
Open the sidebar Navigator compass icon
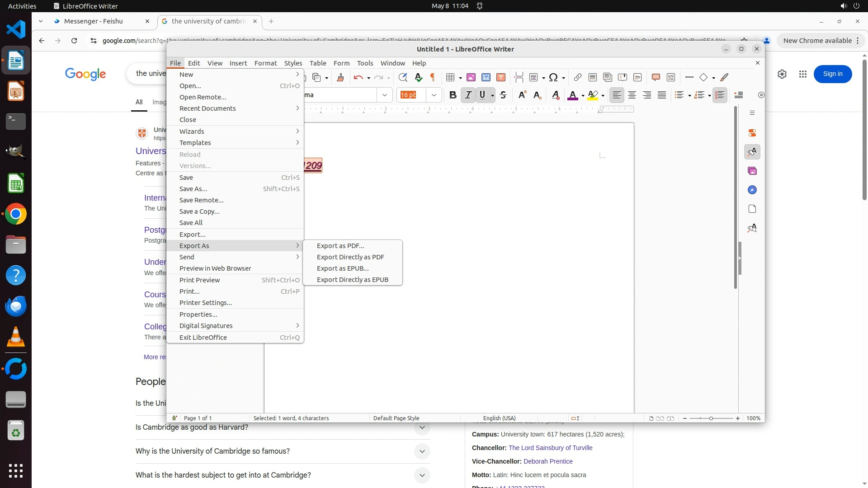point(752,190)
